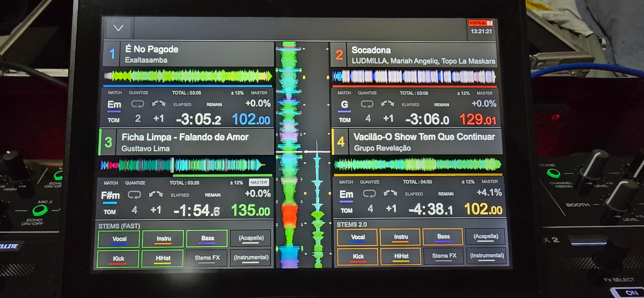Click deck 1 loop size 2
644x298 pixels.
138,119
